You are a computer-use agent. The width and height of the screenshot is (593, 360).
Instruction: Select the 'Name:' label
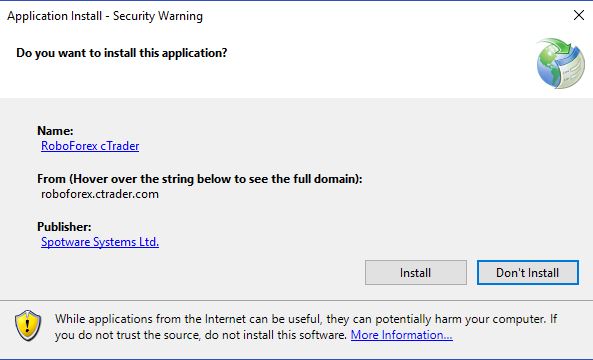point(55,131)
